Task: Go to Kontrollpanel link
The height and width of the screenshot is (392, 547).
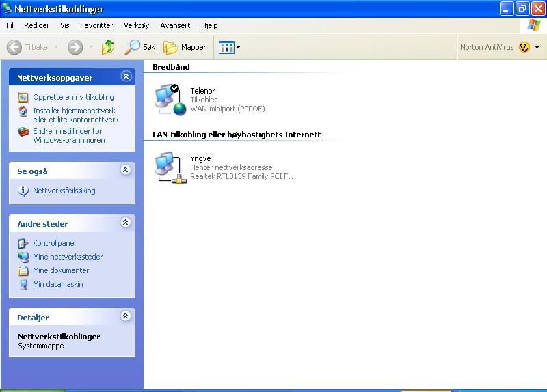Action: 54,243
